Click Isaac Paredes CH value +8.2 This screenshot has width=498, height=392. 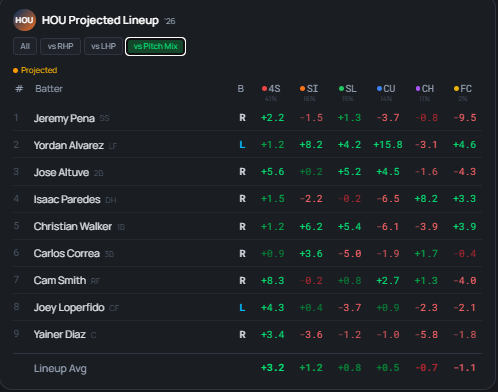pyautogui.click(x=426, y=199)
